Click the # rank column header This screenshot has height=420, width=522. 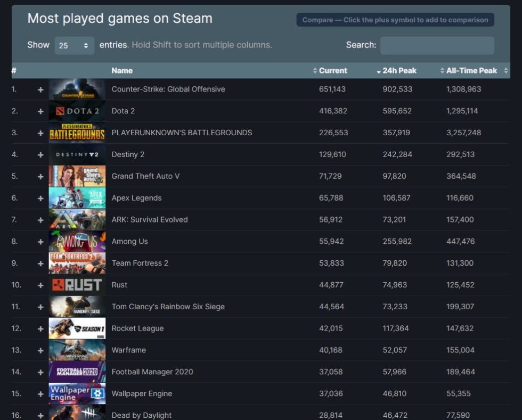point(14,71)
